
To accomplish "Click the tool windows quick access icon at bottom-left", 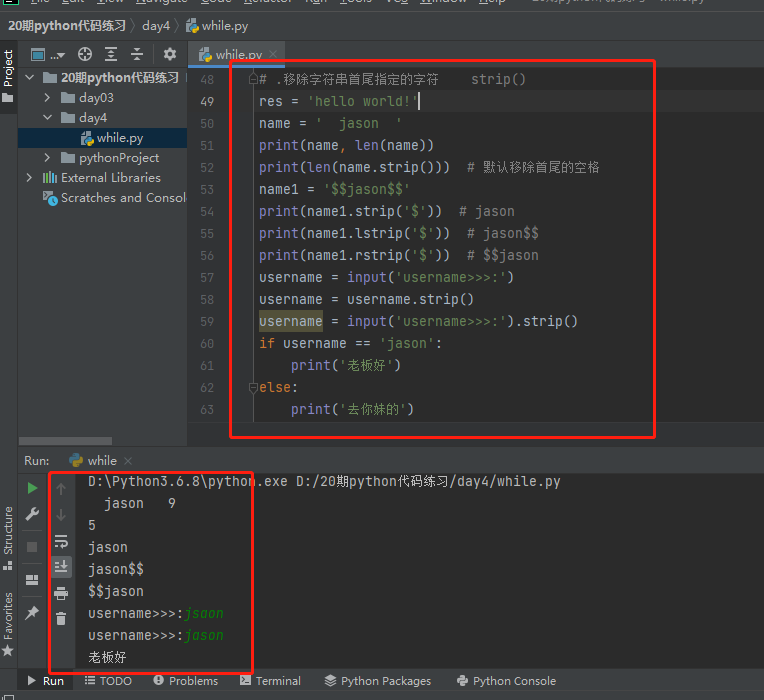I will pos(8,696).
